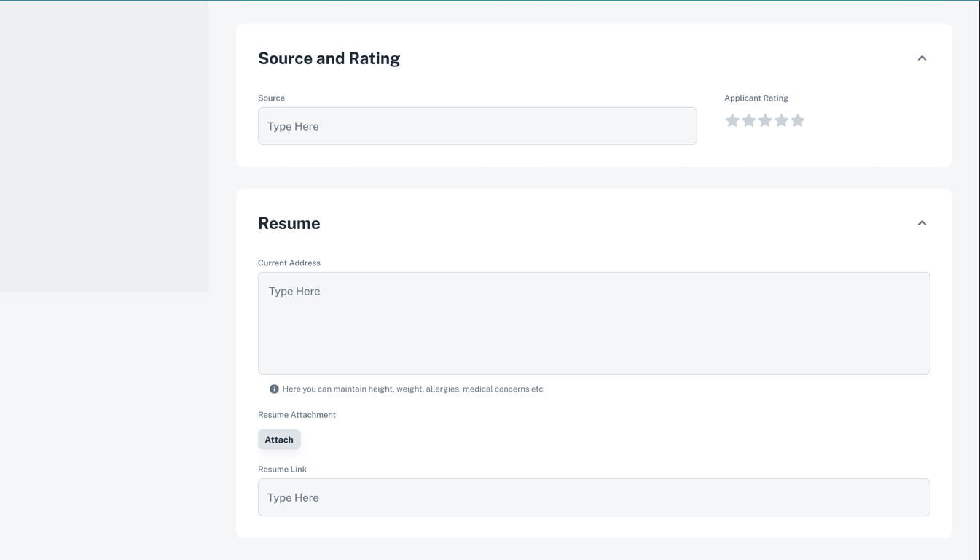The height and width of the screenshot is (560, 980).
Task: Click the Current Address label
Action: tap(289, 262)
